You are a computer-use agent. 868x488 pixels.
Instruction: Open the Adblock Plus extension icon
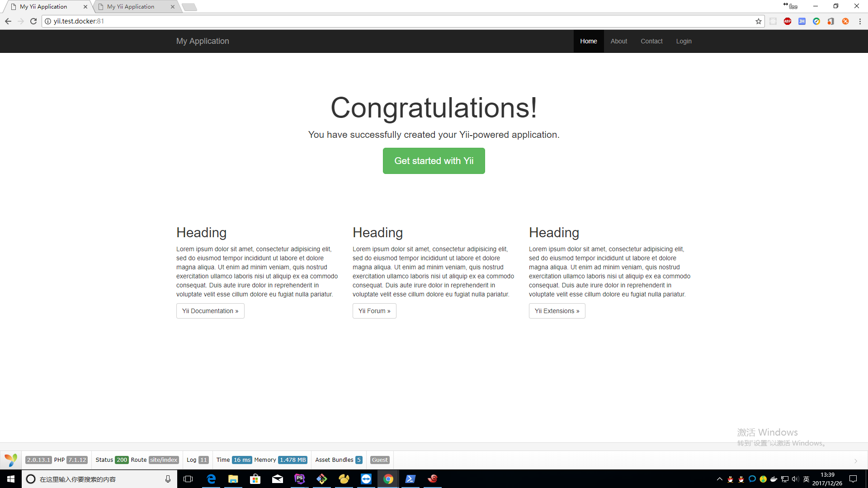coord(788,21)
